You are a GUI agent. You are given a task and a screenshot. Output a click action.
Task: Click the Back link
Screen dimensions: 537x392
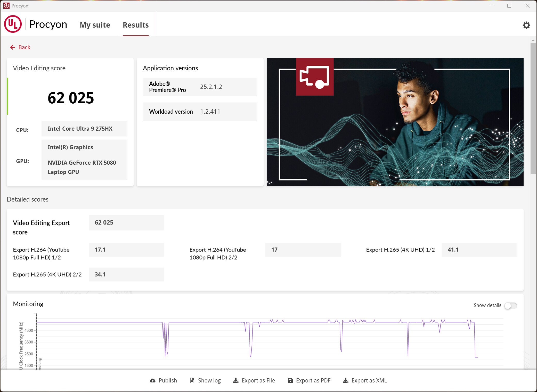click(x=24, y=47)
